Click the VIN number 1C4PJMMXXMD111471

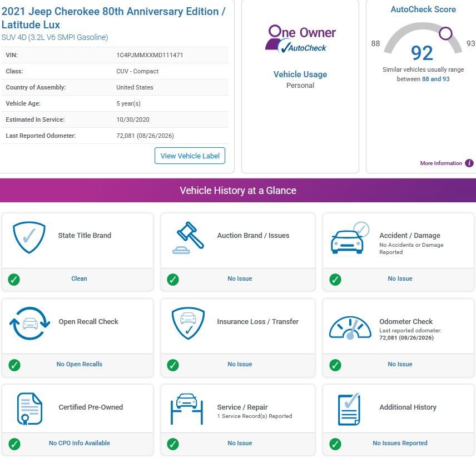pyautogui.click(x=150, y=55)
